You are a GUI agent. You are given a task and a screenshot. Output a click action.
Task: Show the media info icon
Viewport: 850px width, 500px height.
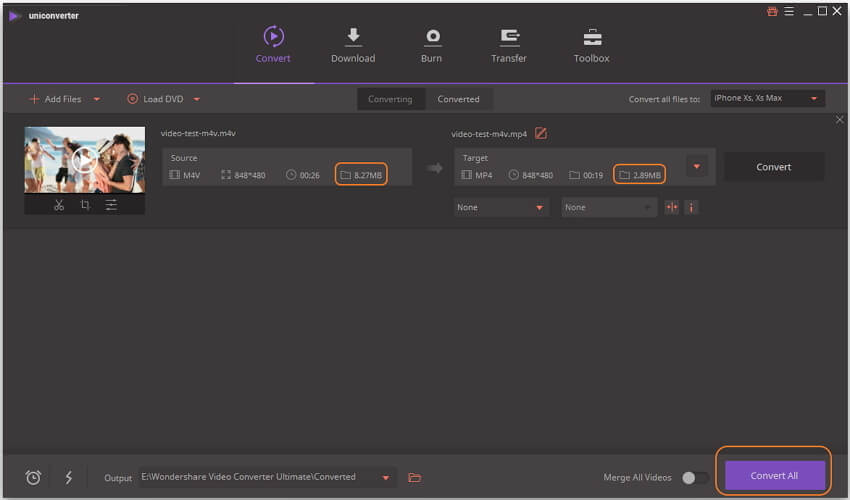point(691,207)
